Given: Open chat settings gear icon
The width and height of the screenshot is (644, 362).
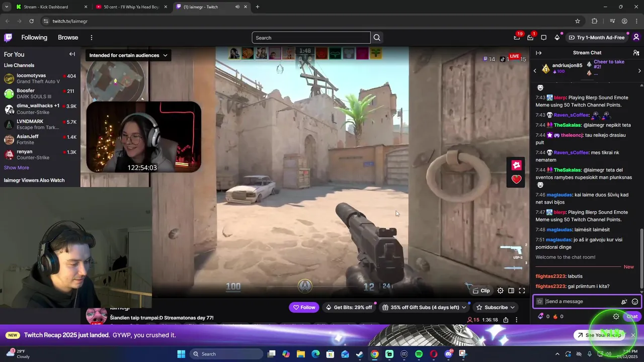Looking at the screenshot, I should 616,316.
